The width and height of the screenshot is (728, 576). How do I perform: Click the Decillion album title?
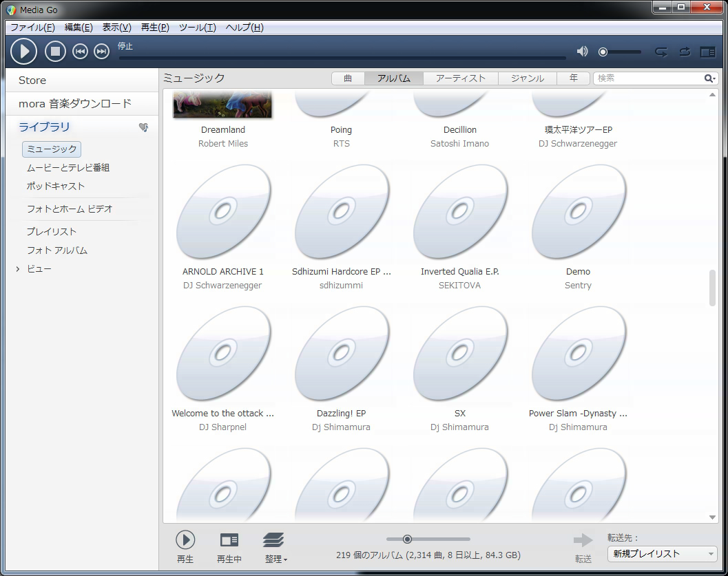459,130
